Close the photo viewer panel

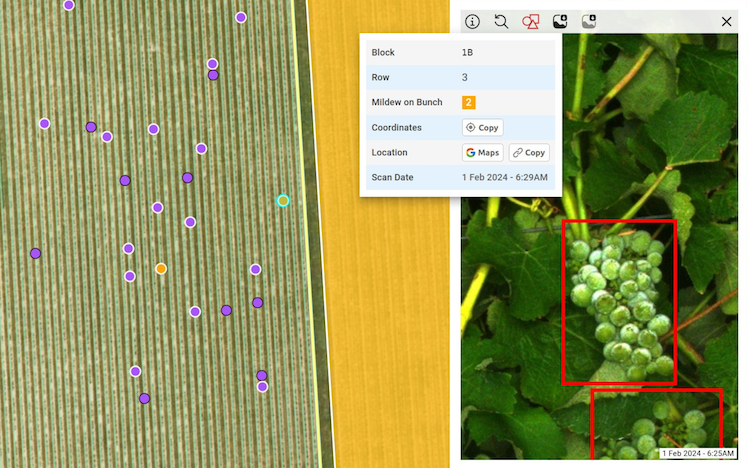coord(726,21)
